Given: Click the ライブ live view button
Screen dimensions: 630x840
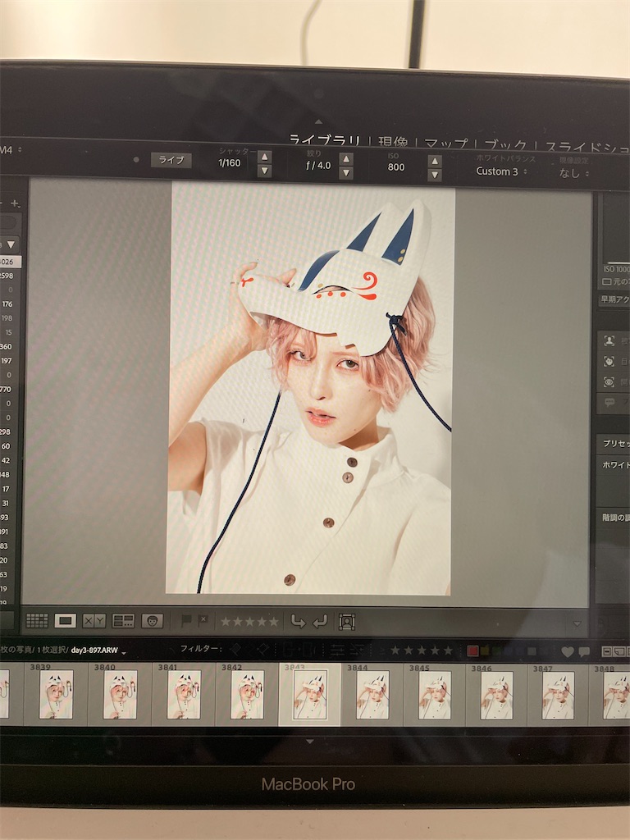Looking at the screenshot, I should point(171,160).
